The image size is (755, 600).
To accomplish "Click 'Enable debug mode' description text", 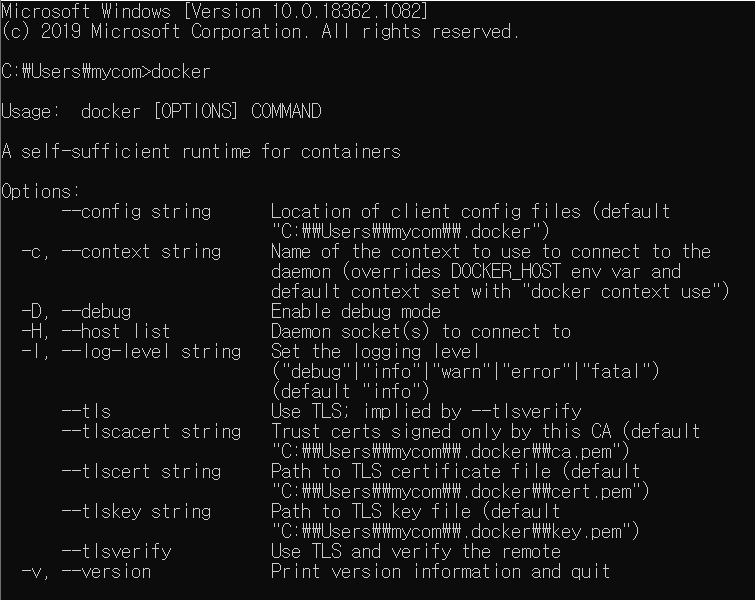I will 356,312.
